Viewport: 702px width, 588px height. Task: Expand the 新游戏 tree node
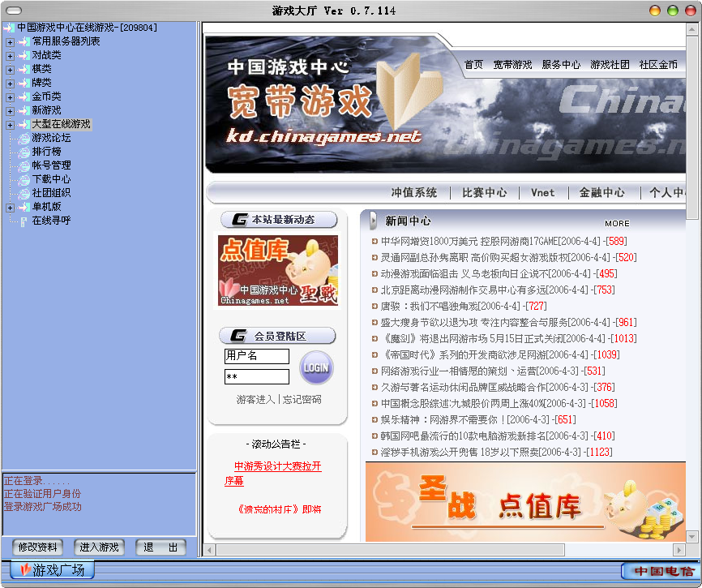10,111
